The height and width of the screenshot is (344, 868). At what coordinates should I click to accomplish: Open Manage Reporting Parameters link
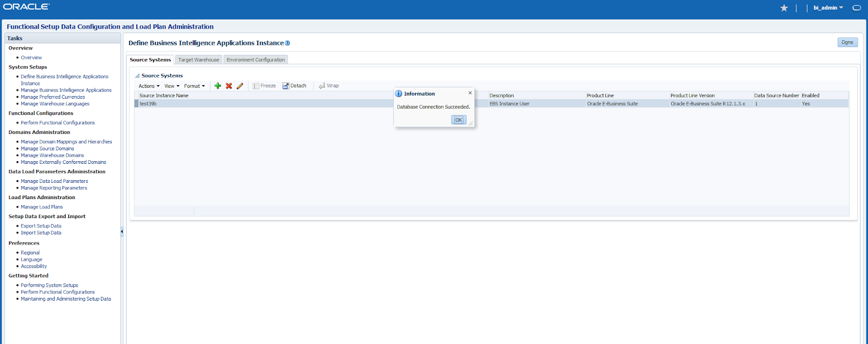[x=54, y=188]
